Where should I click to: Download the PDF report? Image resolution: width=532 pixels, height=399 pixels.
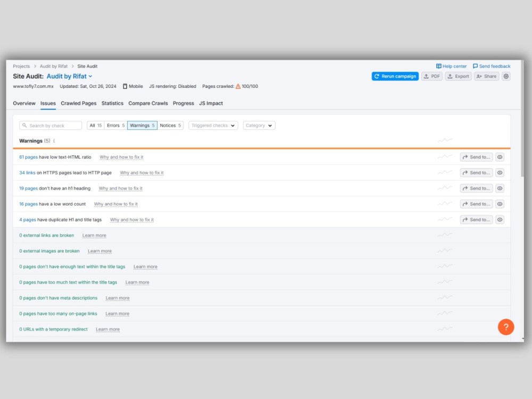[431, 76]
